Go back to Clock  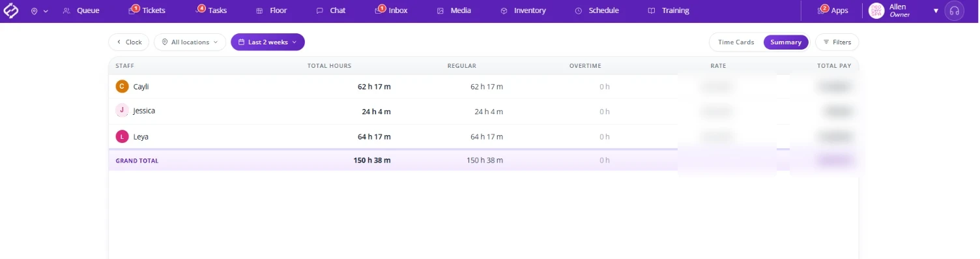tap(129, 42)
